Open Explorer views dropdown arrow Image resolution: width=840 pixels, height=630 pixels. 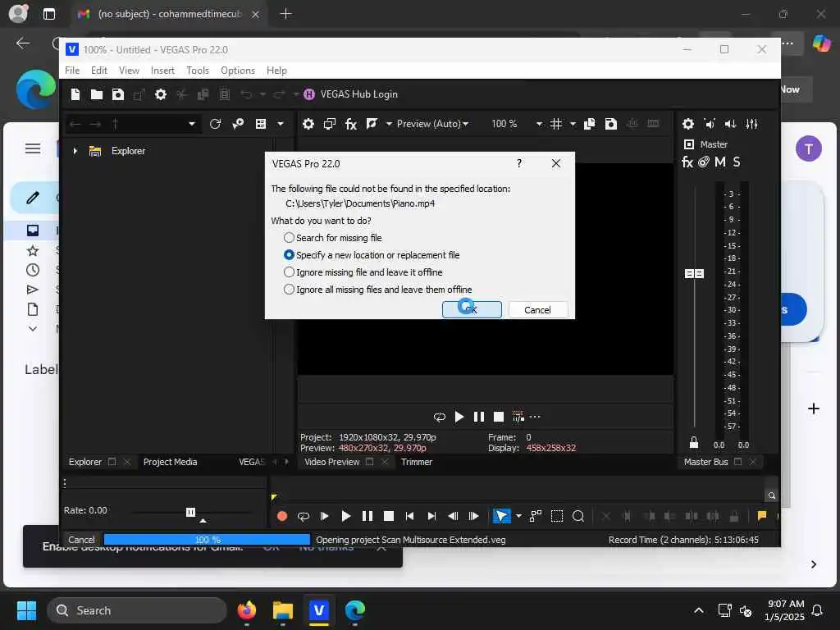281,124
